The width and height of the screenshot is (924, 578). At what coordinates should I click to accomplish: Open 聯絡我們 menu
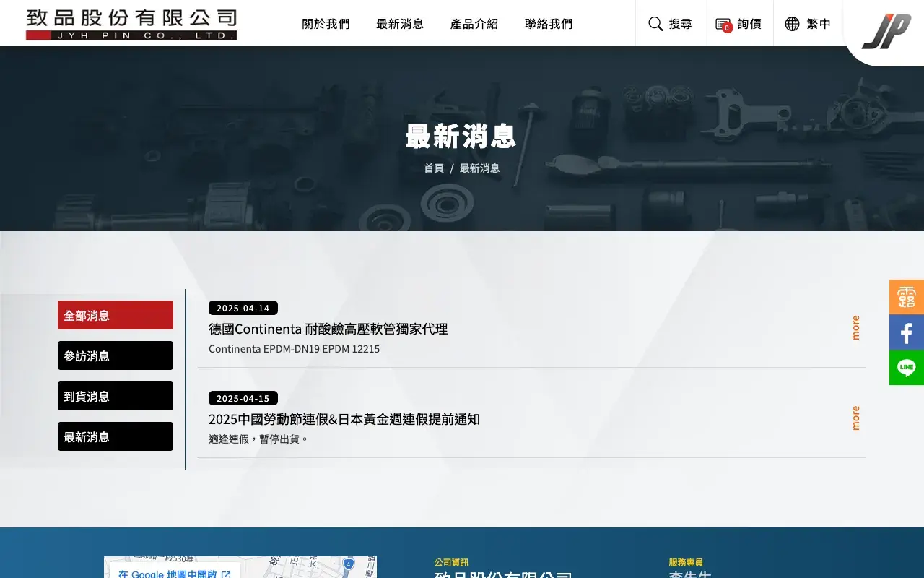tap(549, 24)
